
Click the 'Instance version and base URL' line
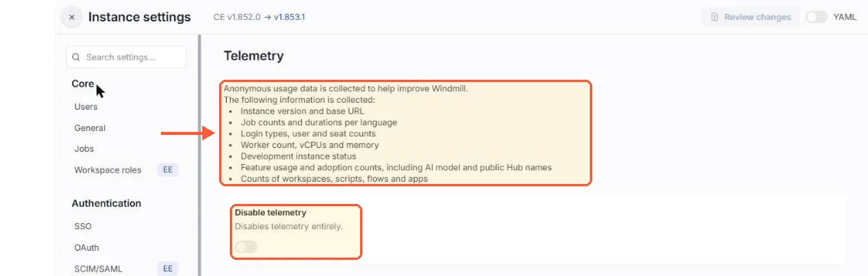click(x=303, y=111)
